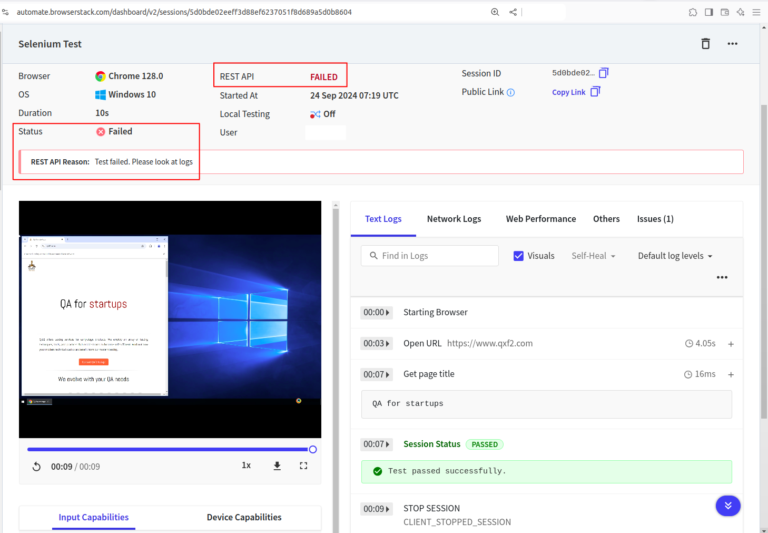The height and width of the screenshot is (533, 768).
Task: Click the page vertical scrollbar
Action: [x=764, y=261]
